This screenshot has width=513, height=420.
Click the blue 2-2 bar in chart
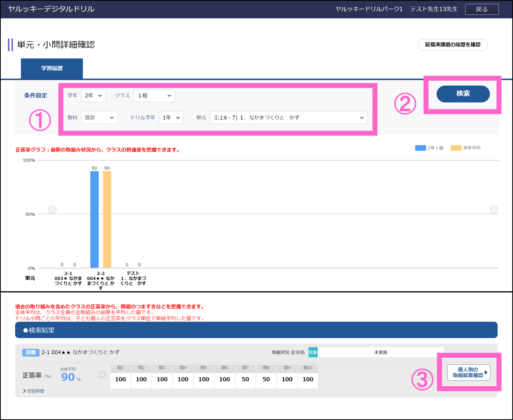click(94, 219)
